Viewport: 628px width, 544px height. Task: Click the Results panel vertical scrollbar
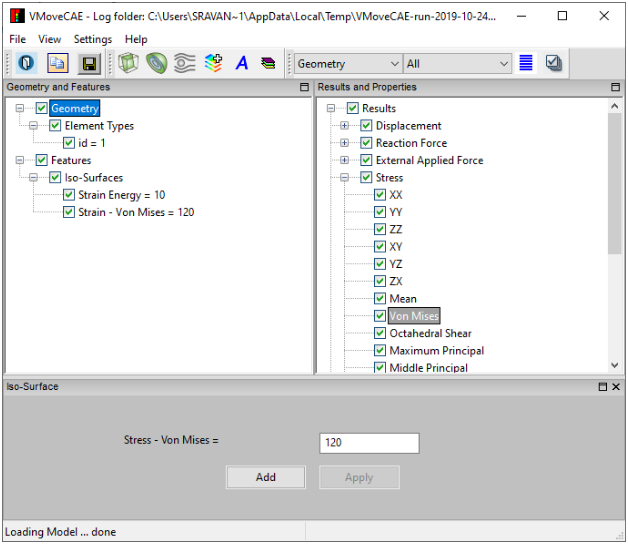pyautogui.click(x=615, y=240)
